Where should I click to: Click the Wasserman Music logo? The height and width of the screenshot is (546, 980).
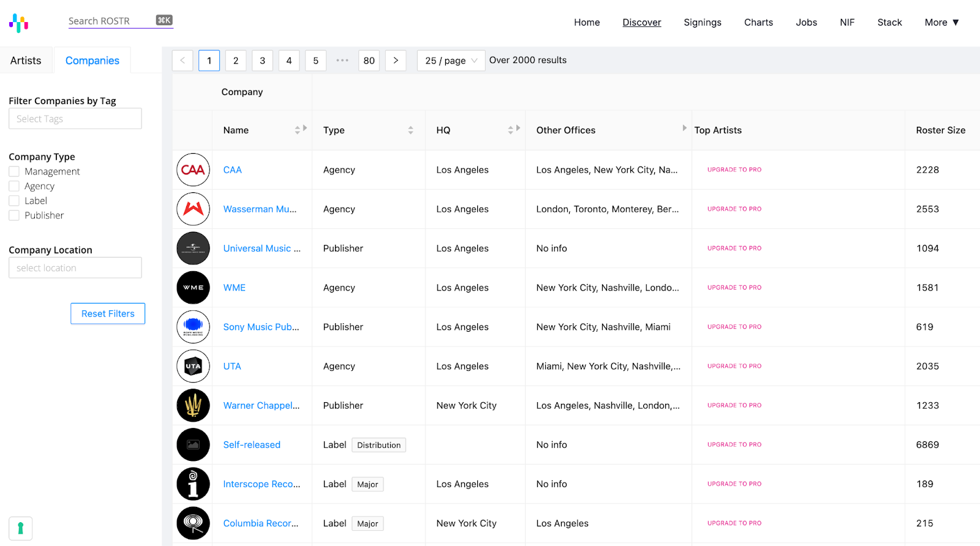[x=193, y=209]
